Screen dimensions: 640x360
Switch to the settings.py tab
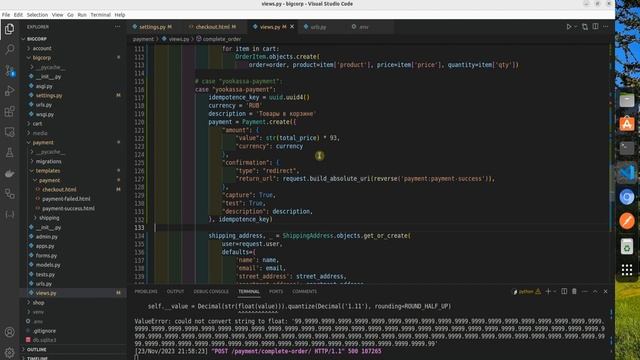(152, 27)
